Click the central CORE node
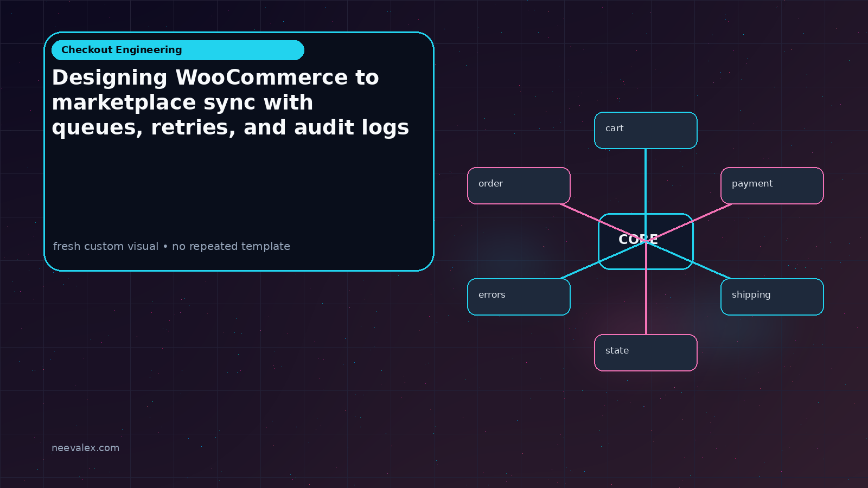The image size is (868, 488). point(646,241)
